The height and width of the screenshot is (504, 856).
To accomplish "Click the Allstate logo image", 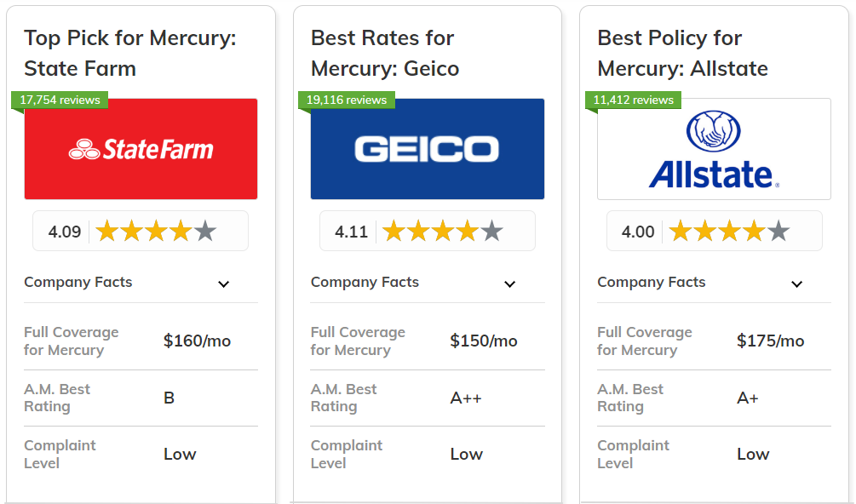I will [714, 150].
